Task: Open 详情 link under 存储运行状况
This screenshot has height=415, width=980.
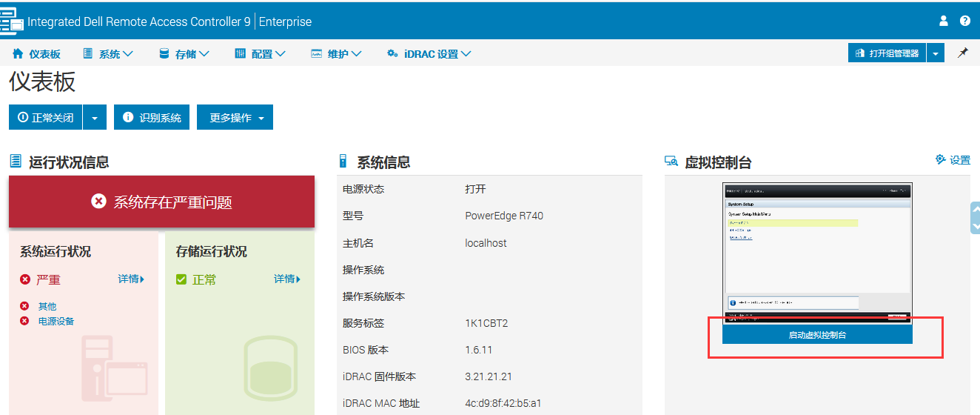Action: point(287,279)
